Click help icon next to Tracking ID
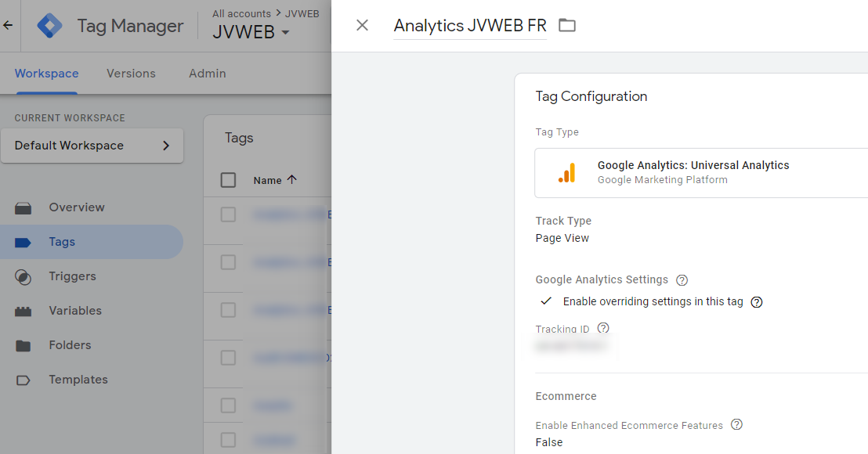The width and height of the screenshot is (868, 454). tap(603, 328)
